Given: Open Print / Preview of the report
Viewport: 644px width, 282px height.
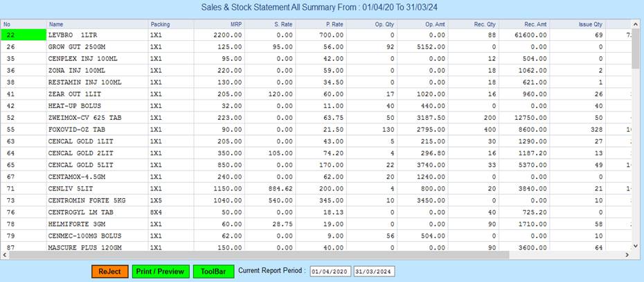Looking at the screenshot, I should [159, 272].
